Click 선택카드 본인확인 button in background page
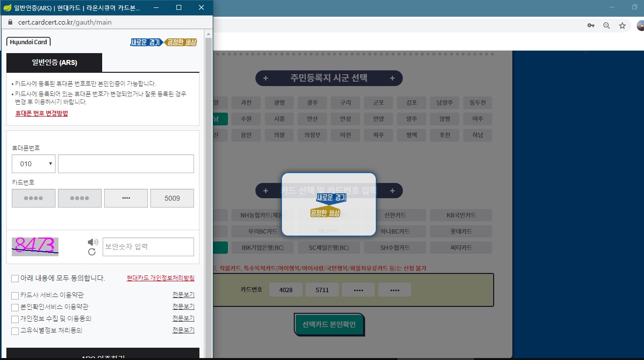 pyautogui.click(x=329, y=324)
